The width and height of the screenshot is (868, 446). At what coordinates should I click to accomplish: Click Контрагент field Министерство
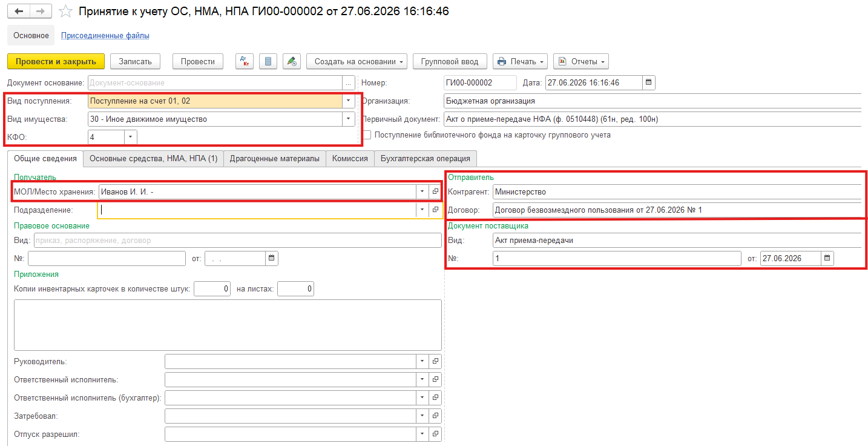point(677,192)
